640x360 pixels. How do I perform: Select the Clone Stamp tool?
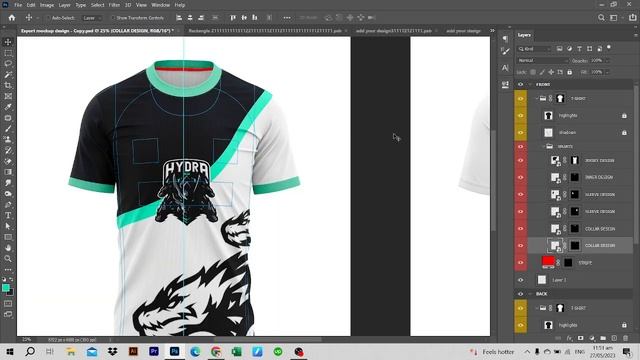coord(8,139)
